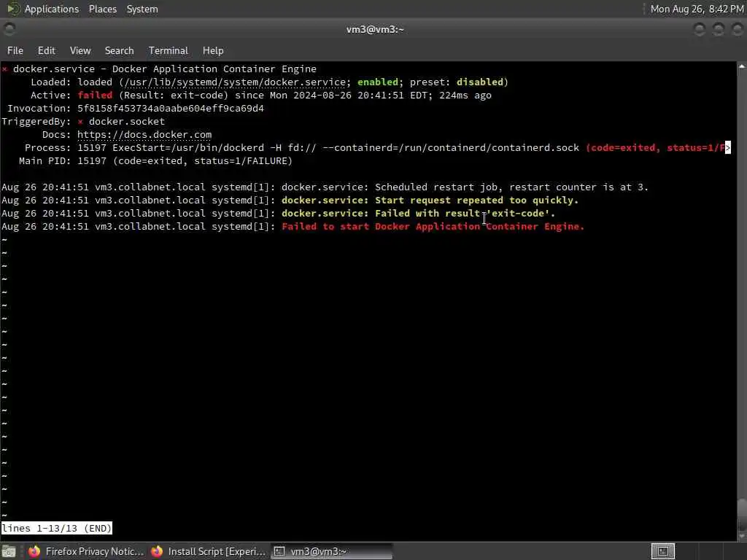The width and height of the screenshot is (747, 560).
Task: Click the red 'failed' status text
Action: [95, 96]
